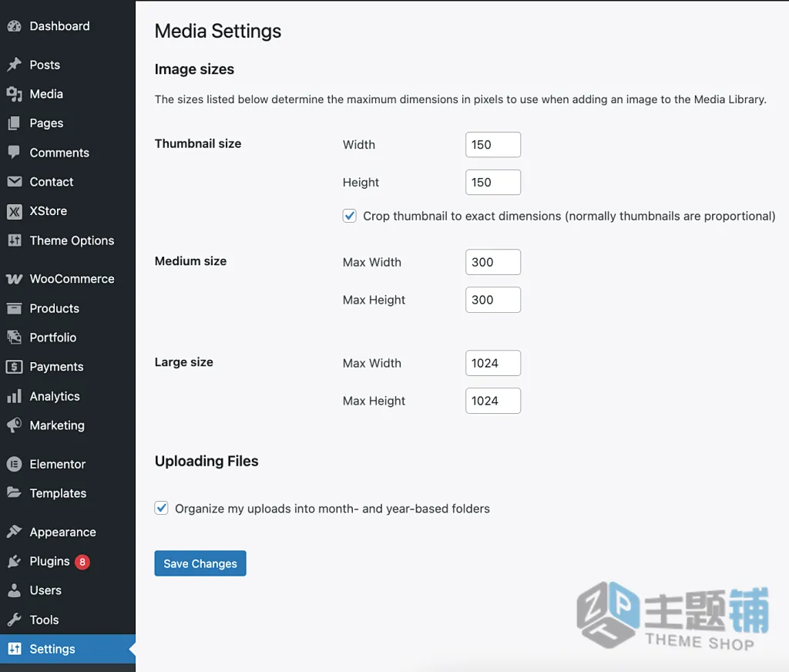Image resolution: width=789 pixels, height=672 pixels.
Task: Click the Analytics bar chart icon
Action: (15, 396)
